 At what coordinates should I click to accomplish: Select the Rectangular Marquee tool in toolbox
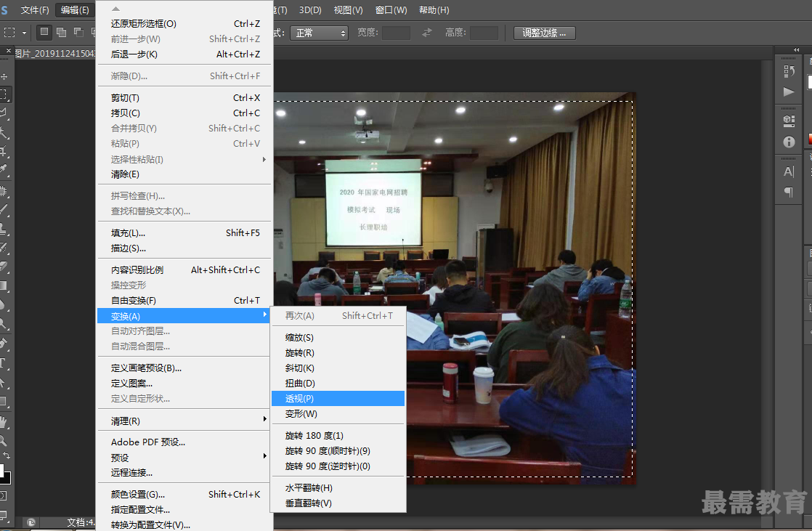(4, 95)
